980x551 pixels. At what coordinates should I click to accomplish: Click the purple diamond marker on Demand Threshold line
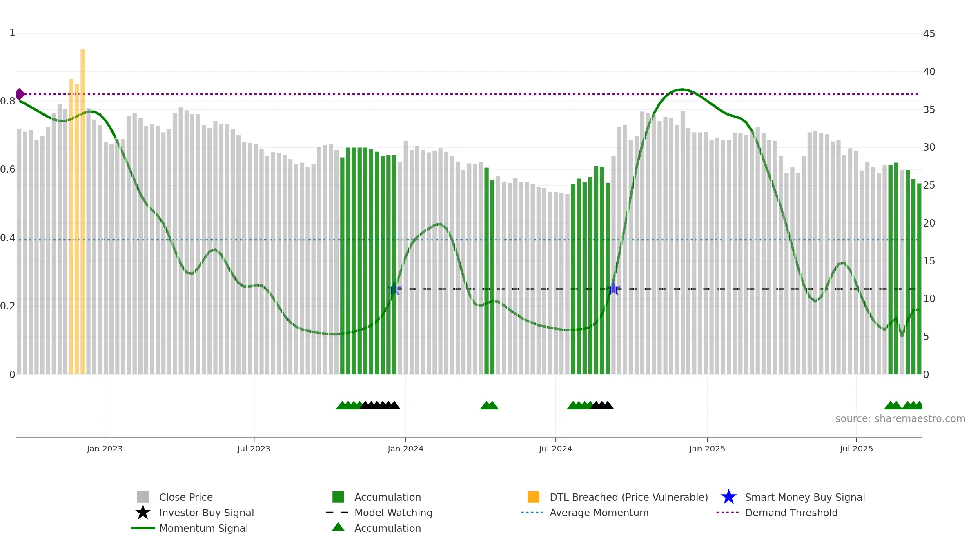coord(20,94)
